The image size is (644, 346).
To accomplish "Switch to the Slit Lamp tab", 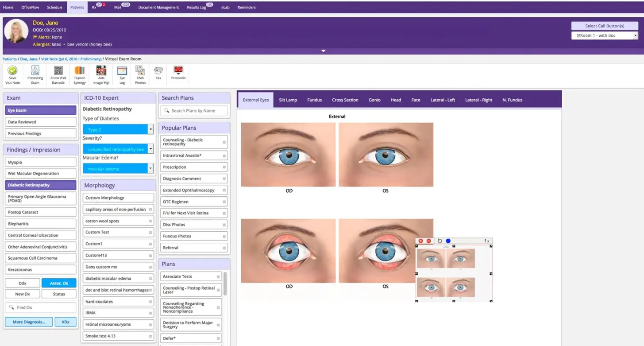I will pyautogui.click(x=288, y=100).
